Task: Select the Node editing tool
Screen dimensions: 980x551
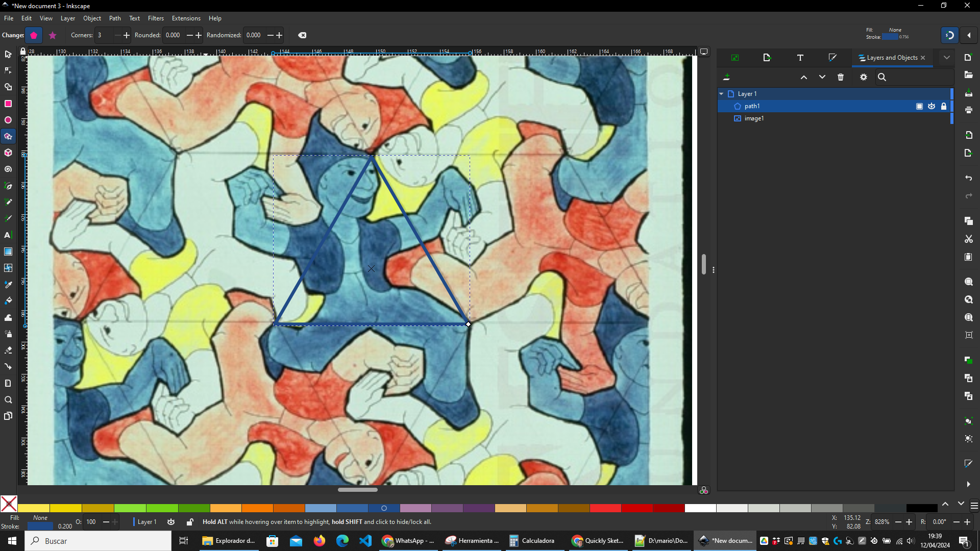Action: click(x=8, y=70)
